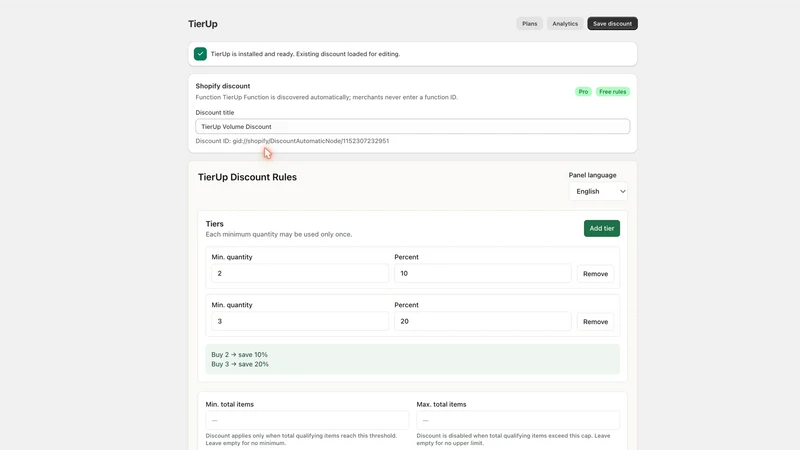Click the green checkmark status icon
The image size is (800, 450).
(x=200, y=54)
